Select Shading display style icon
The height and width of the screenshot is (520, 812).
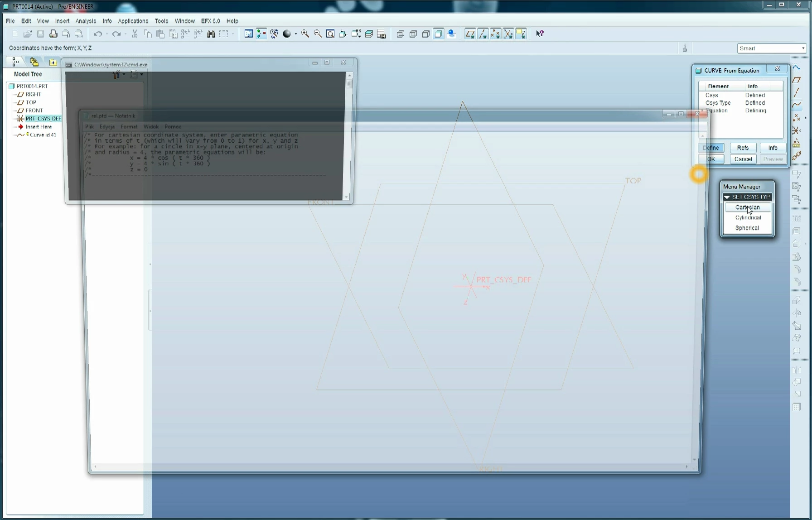pos(438,34)
